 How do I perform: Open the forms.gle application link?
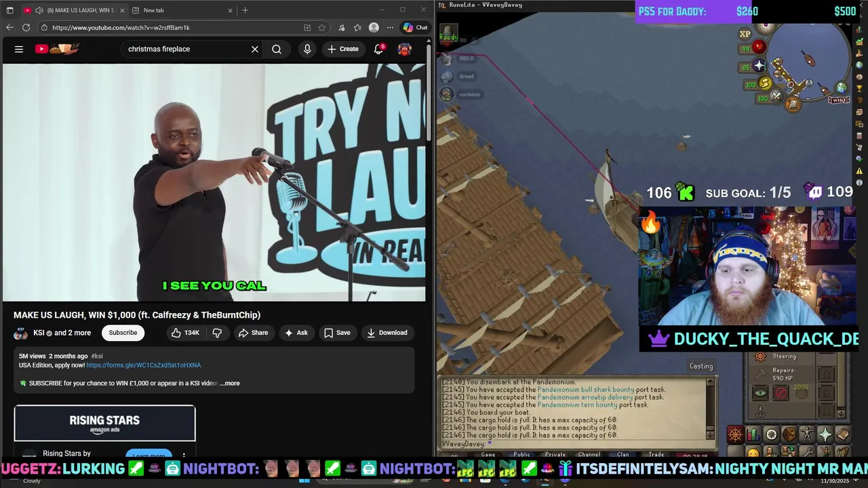click(144, 365)
